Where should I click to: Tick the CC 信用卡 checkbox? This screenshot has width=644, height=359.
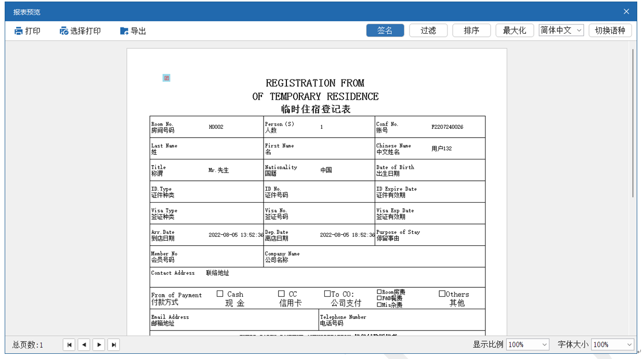pos(281,294)
